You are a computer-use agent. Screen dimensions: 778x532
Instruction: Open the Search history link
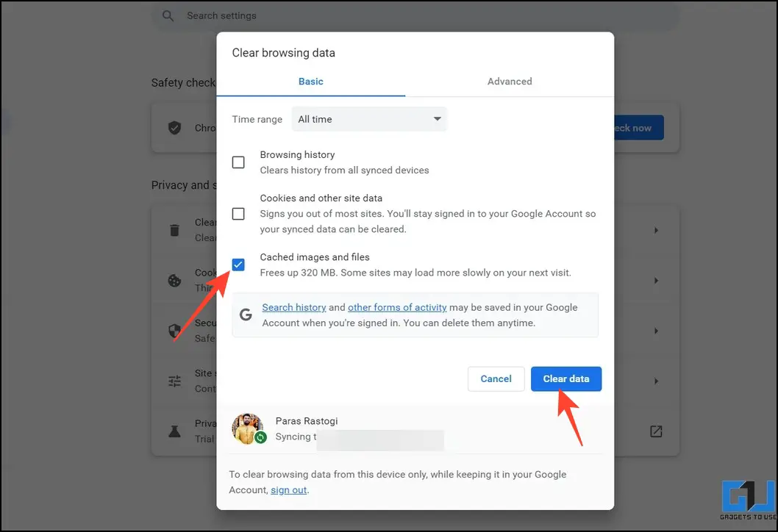(x=293, y=307)
